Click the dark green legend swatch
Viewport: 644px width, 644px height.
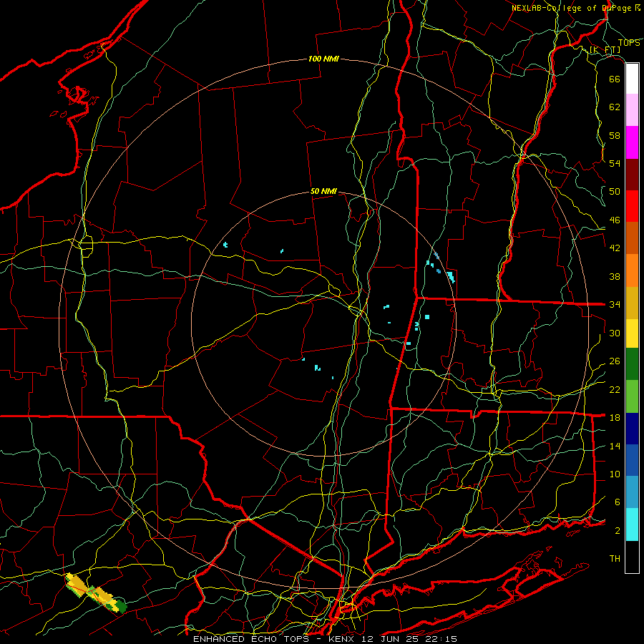click(632, 364)
